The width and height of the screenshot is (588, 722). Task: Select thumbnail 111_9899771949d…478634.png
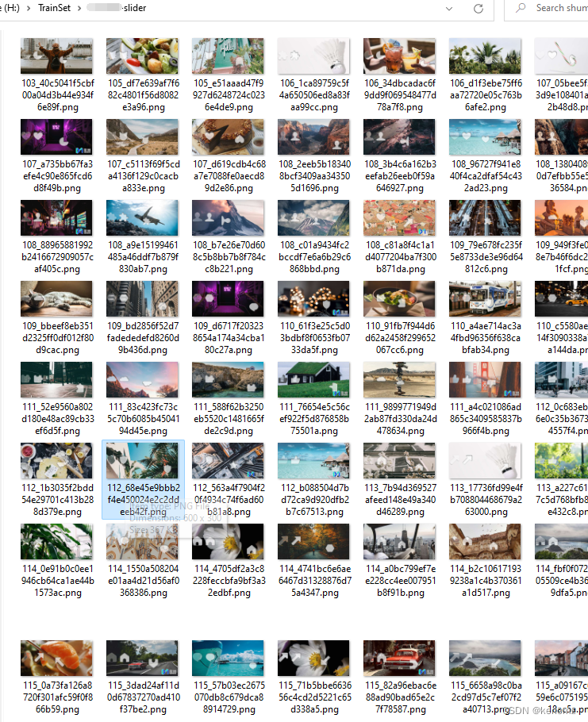tap(399, 380)
